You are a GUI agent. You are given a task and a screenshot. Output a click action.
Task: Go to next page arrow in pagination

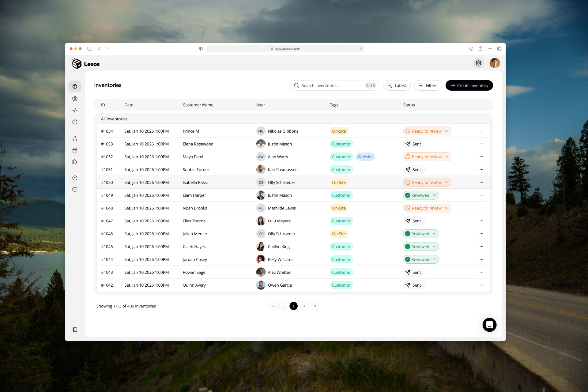pos(304,306)
